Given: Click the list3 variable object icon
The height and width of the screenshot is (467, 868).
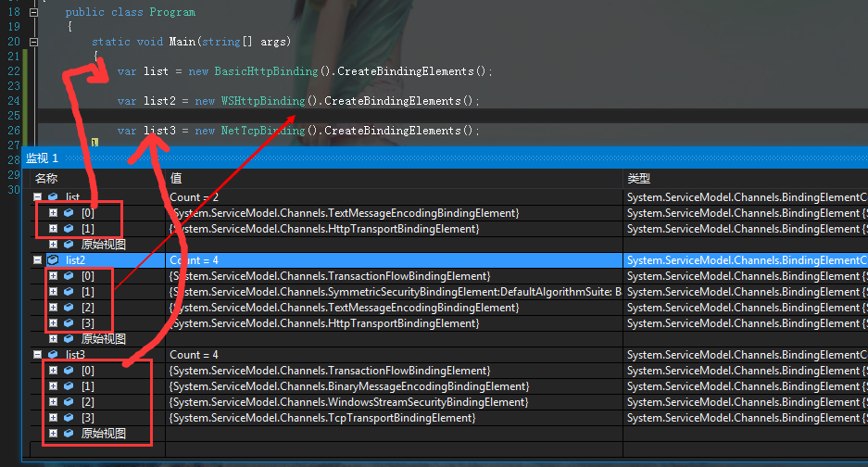Looking at the screenshot, I should [x=53, y=355].
